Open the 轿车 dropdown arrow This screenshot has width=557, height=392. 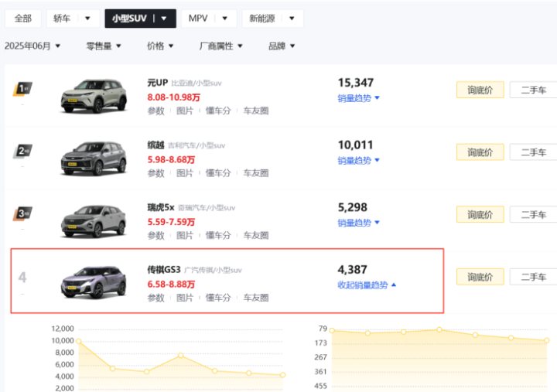coord(87,19)
